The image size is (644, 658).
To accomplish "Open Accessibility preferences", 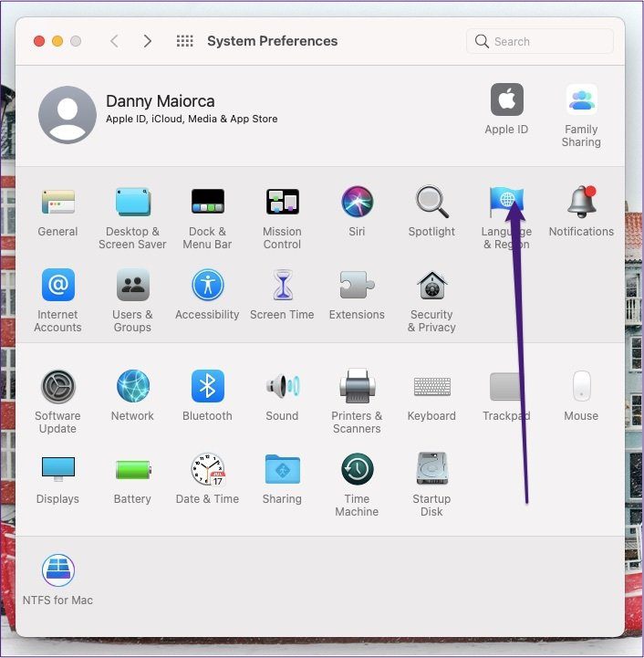I will tap(208, 285).
